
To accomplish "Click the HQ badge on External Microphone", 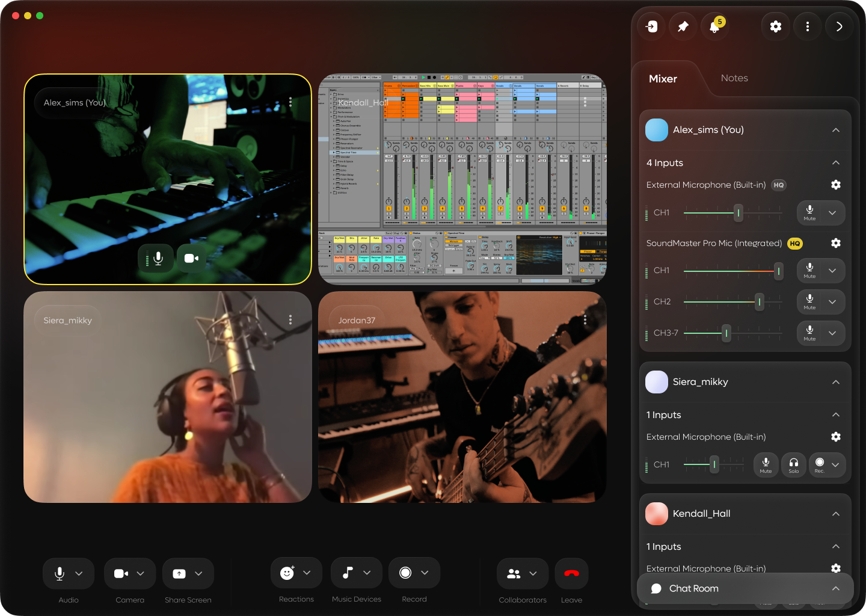I will pyautogui.click(x=779, y=185).
